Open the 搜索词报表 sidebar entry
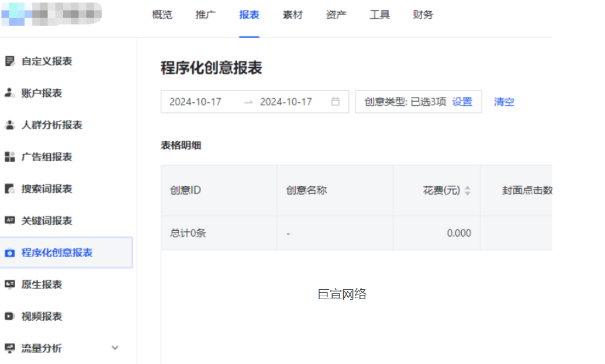The height and width of the screenshot is (364, 605). point(47,189)
